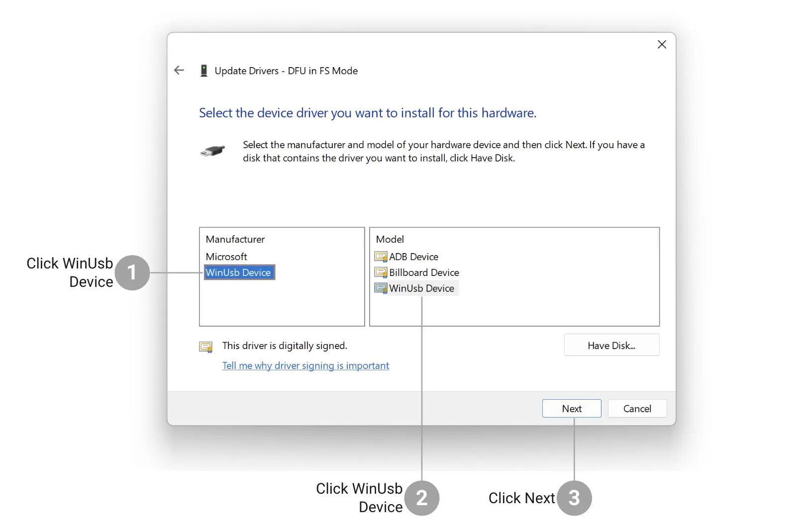Select WinUsb Device in the Manufacturer list
The height and width of the screenshot is (532, 791).
point(239,272)
